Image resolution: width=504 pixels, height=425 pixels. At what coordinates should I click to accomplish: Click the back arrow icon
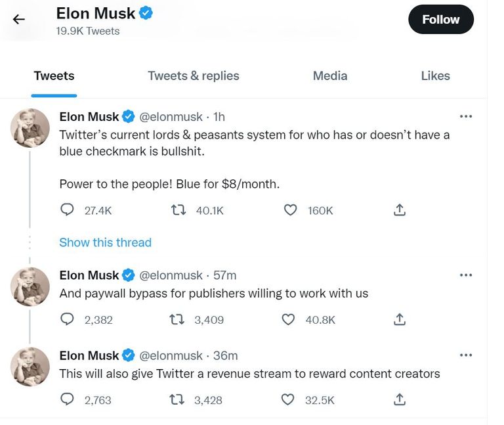point(19,19)
